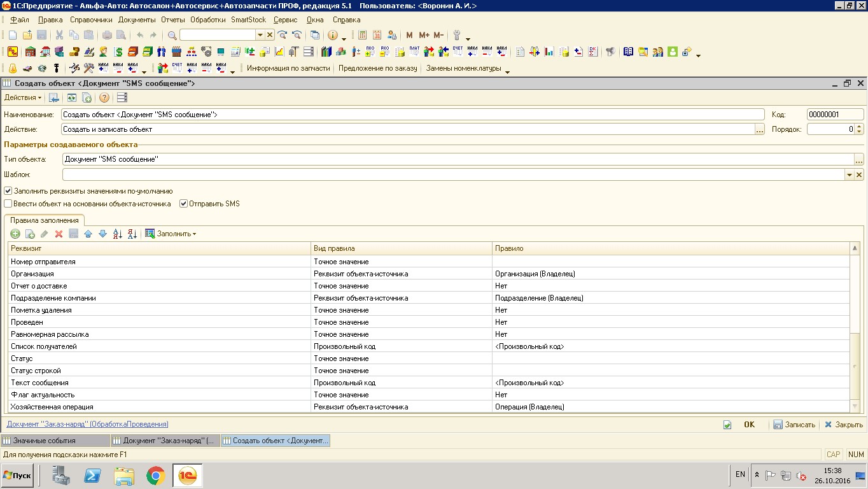868x489 pixels.
Task: Click the ARM workplace icon
Action: (x=12, y=52)
